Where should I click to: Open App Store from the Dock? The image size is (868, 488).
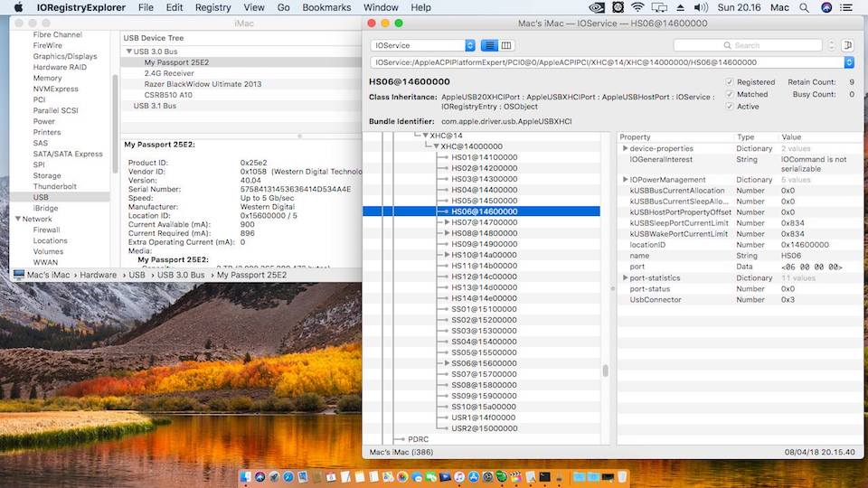click(474, 476)
